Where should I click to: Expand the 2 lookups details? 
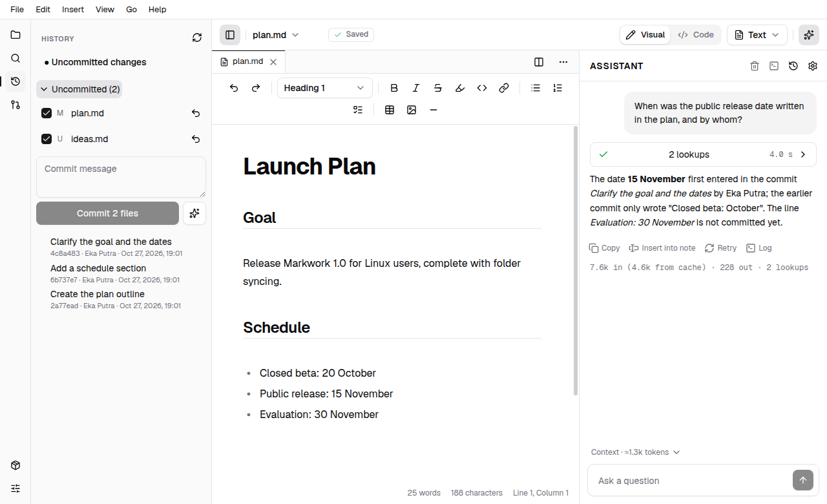point(703,154)
